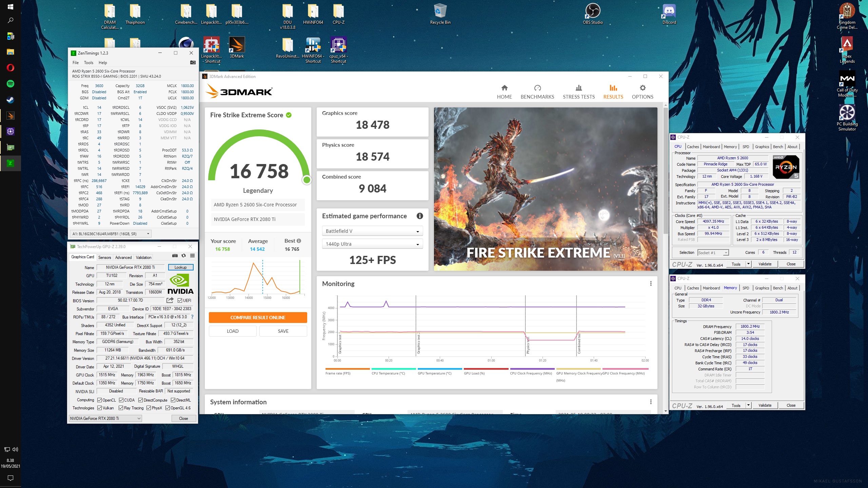Image resolution: width=868 pixels, height=488 pixels.
Task: Click Opera browser icon in taskbar
Action: click(x=11, y=68)
